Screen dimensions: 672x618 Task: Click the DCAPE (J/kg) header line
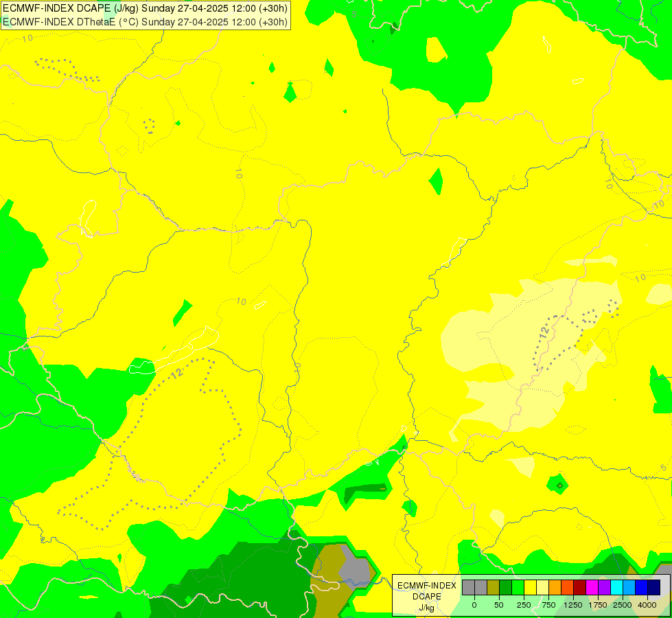tap(145, 8)
